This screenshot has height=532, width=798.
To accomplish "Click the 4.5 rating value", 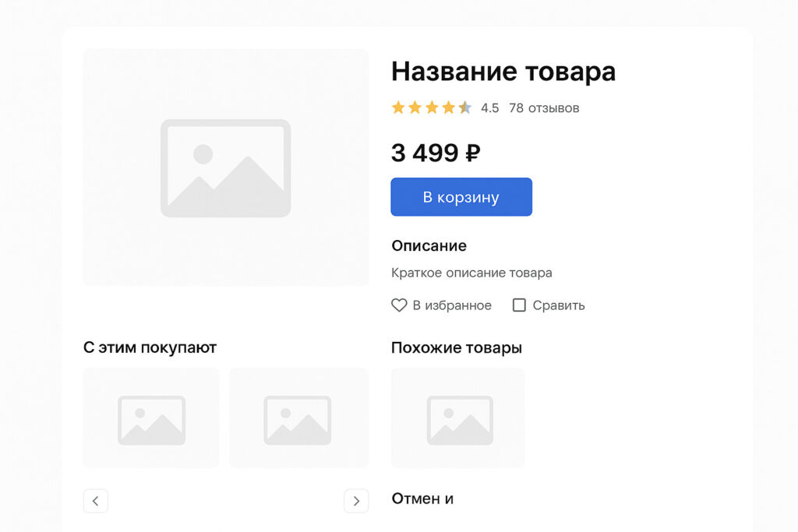I will (489, 108).
